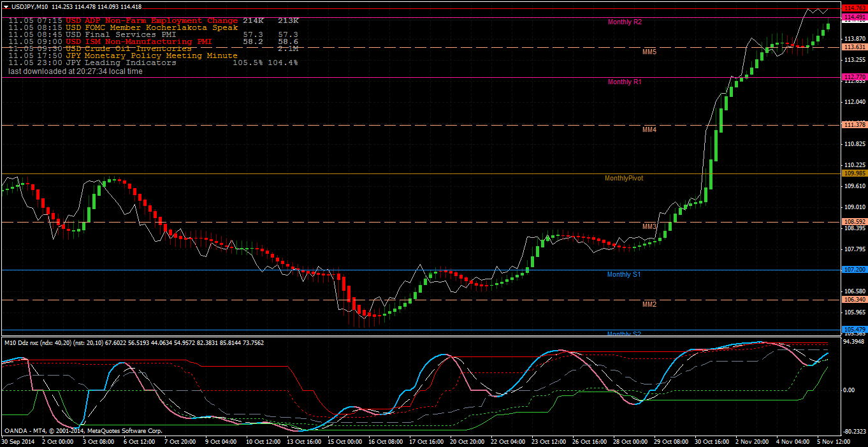
Task: Click the USDJPY,M10 chart title text
Action: [x=29, y=6]
